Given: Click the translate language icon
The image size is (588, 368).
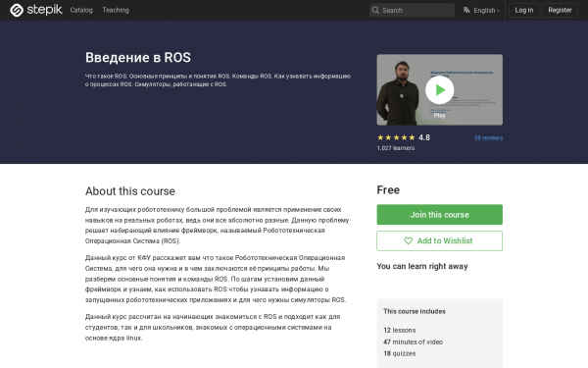Looking at the screenshot, I should click(x=466, y=10).
